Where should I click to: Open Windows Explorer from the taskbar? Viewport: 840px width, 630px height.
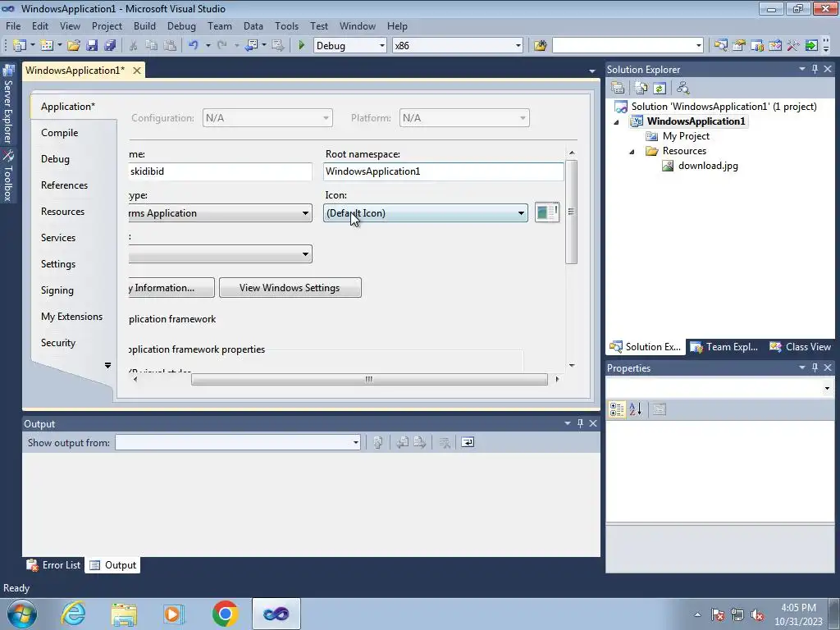125,614
